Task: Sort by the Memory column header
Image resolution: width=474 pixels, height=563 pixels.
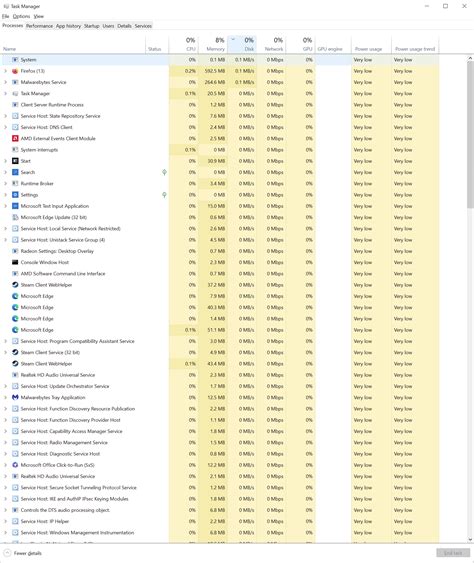Action: point(212,44)
